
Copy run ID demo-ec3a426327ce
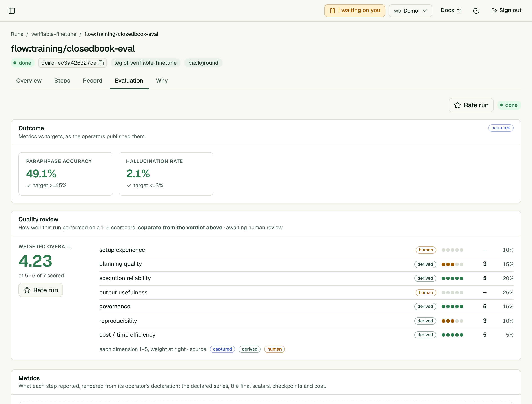(x=101, y=63)
